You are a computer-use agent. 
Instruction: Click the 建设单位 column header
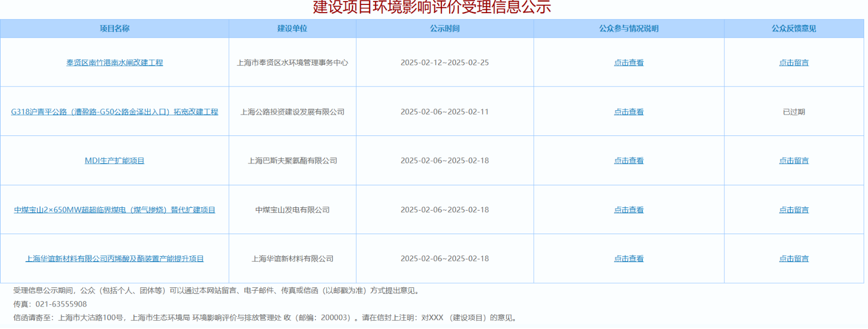[292, 29]
